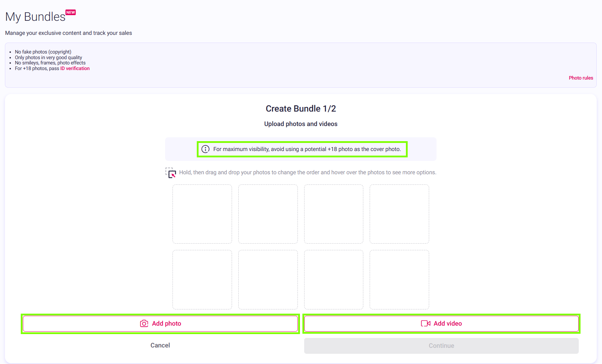Click the video camera icon on Add video
Image resolution: width=602 pixels, height=364 pixels.
point(426,324)
